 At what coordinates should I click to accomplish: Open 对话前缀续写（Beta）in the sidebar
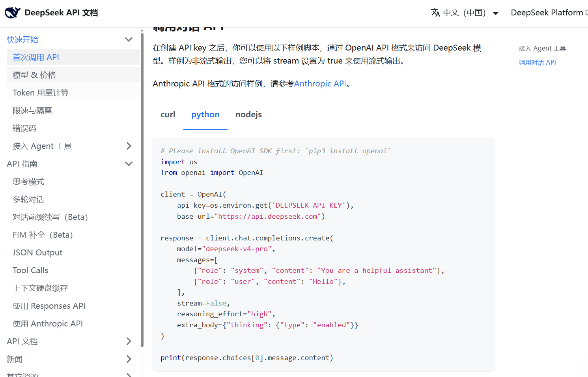tap(73, 217)
